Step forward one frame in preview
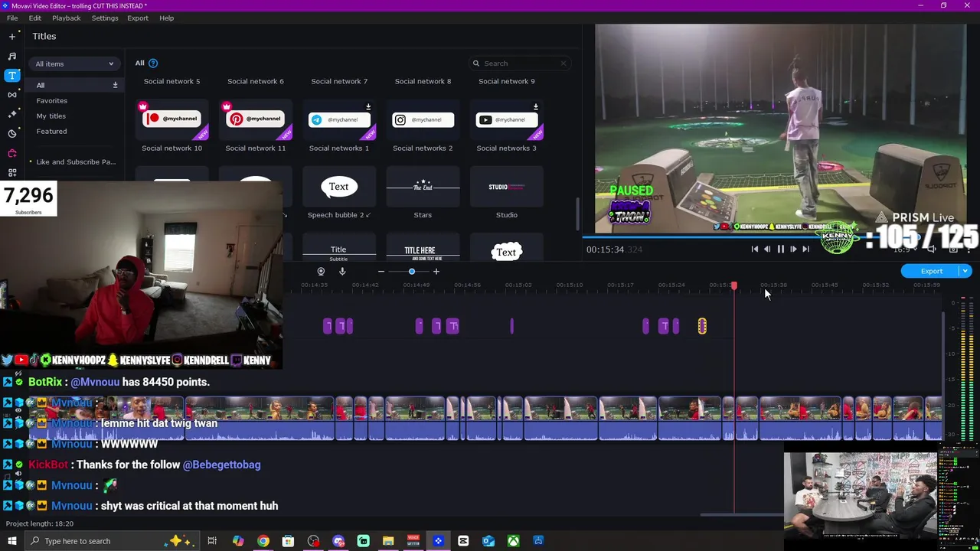 793,249
